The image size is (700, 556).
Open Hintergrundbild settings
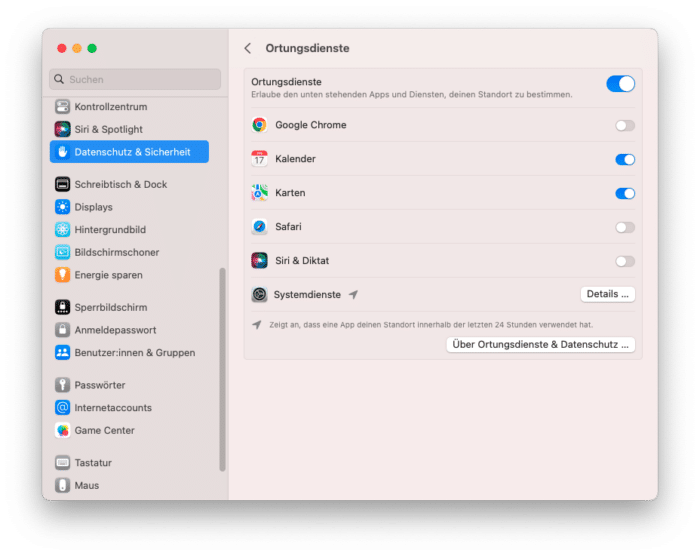(129, 230)
